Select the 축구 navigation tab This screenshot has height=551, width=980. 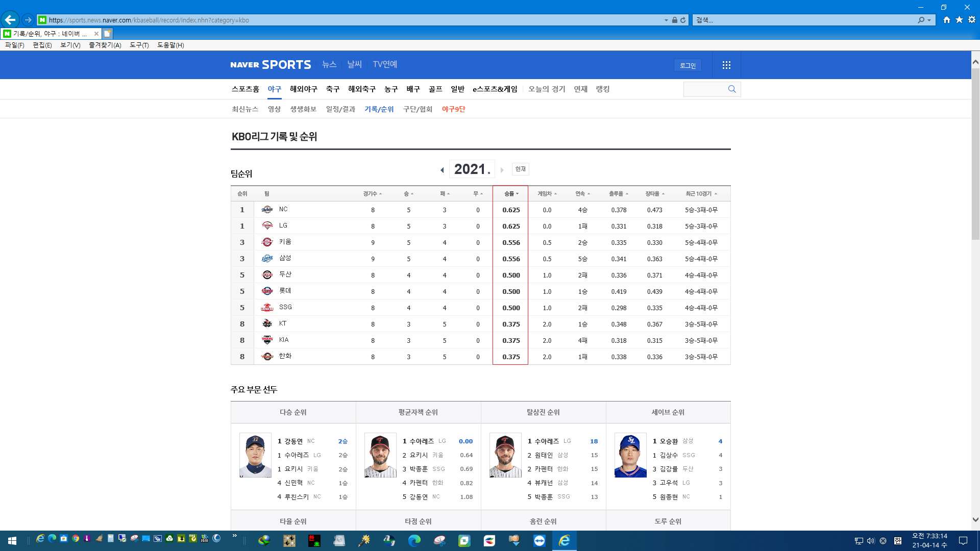click(x=333, y=89)
